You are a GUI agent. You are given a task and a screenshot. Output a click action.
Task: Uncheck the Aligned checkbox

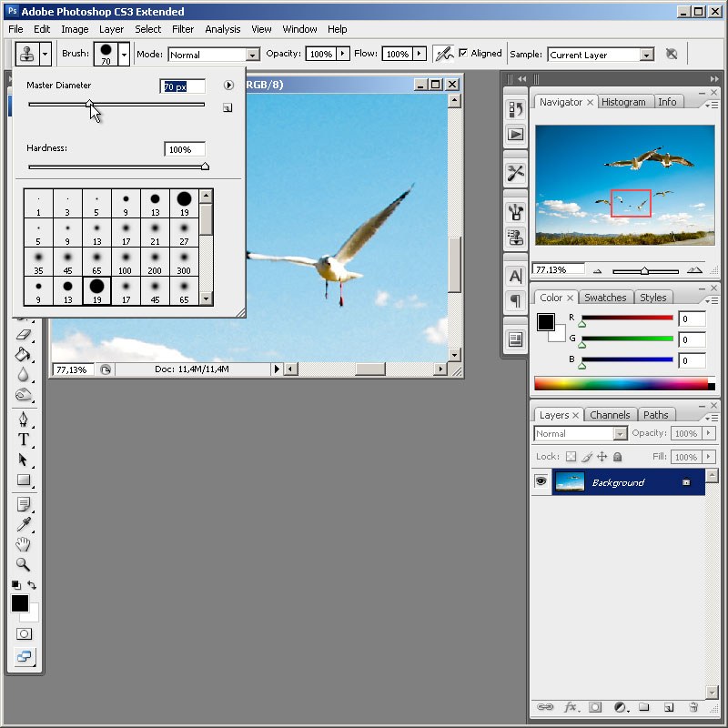pyautogui.click(x=463, y=53)
